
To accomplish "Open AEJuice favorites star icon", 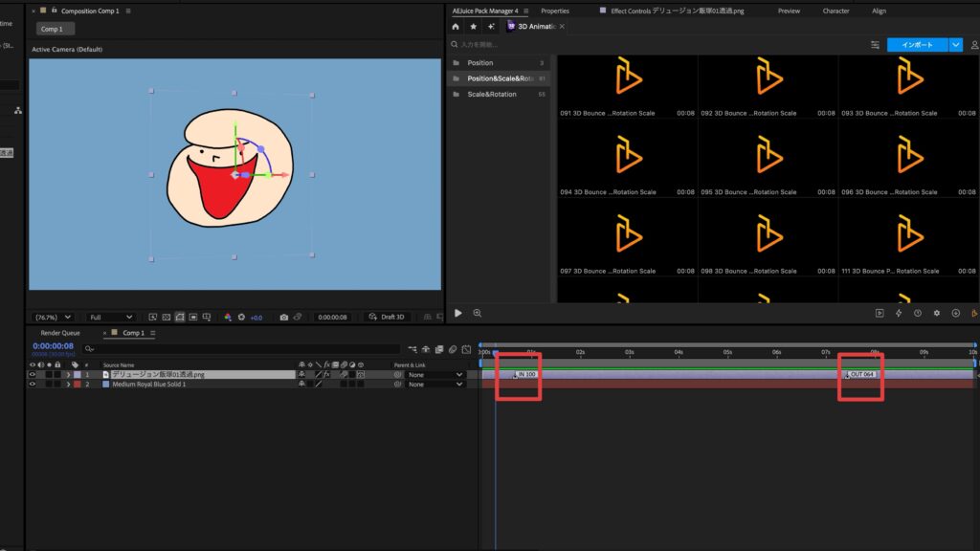I will (473, 27).
